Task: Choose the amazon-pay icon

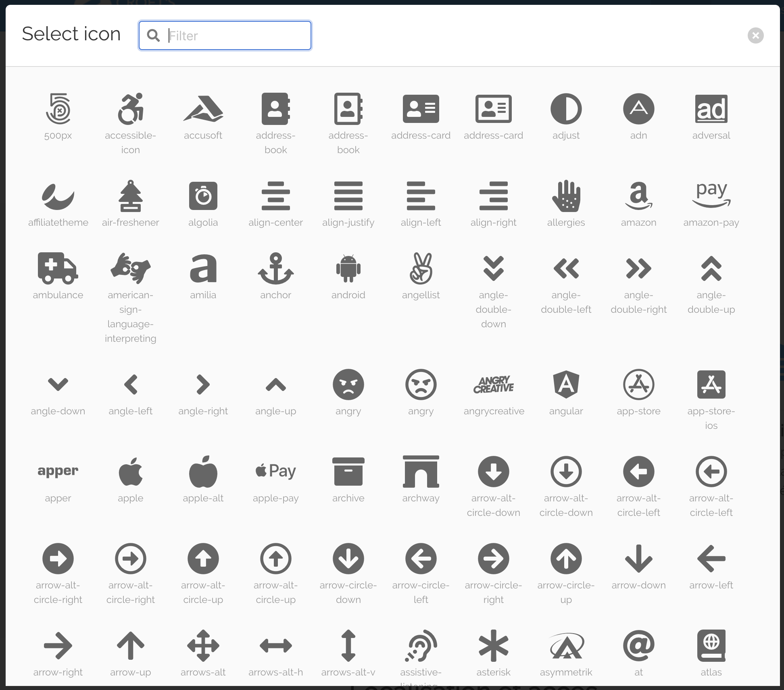Action: click(711, 195)
